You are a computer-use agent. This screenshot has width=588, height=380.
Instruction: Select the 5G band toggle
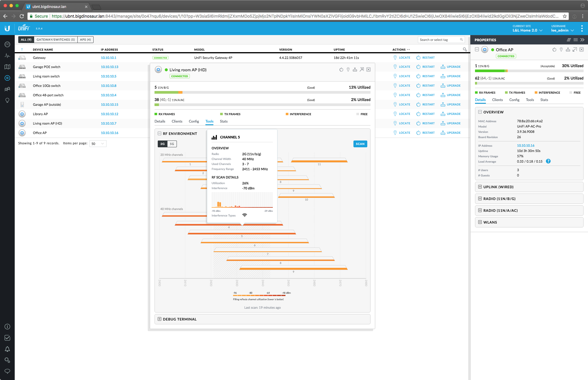pos(172,144)
